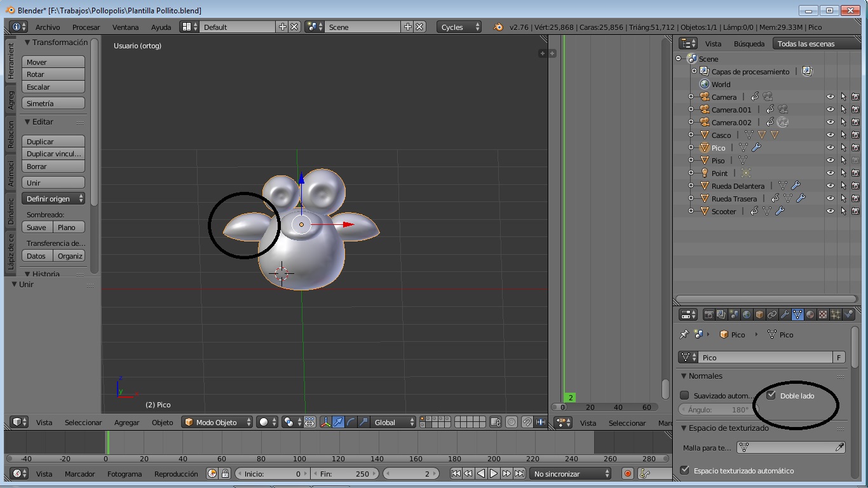Toggle the Doble lado checkbox
Screen dimensions: 868x488
[771, 395]
